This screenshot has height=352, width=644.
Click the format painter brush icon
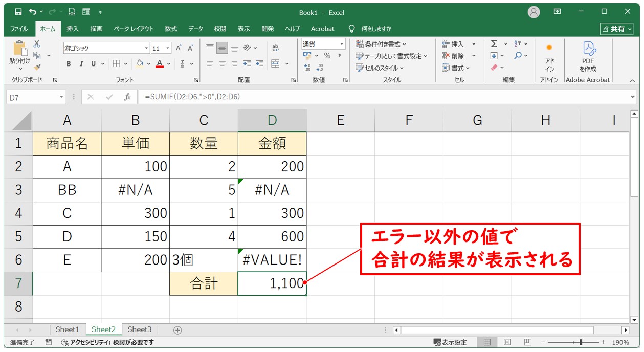37,67
